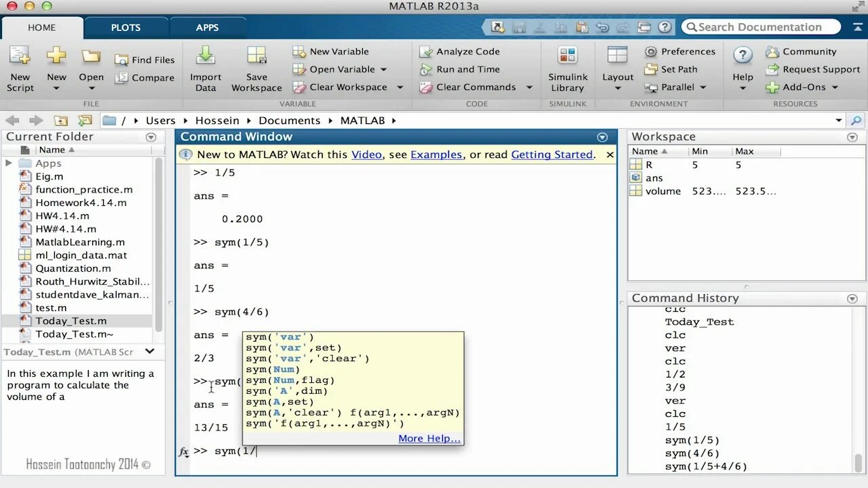Click Find Files

click(145, 60)
